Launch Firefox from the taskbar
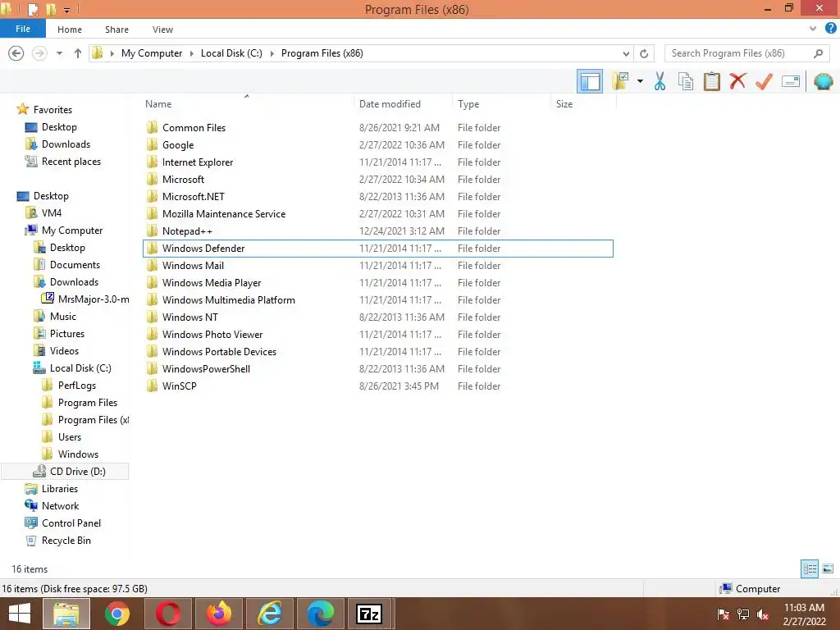The height and width of the screenshot is (630, 840). (x=219, y=614)
